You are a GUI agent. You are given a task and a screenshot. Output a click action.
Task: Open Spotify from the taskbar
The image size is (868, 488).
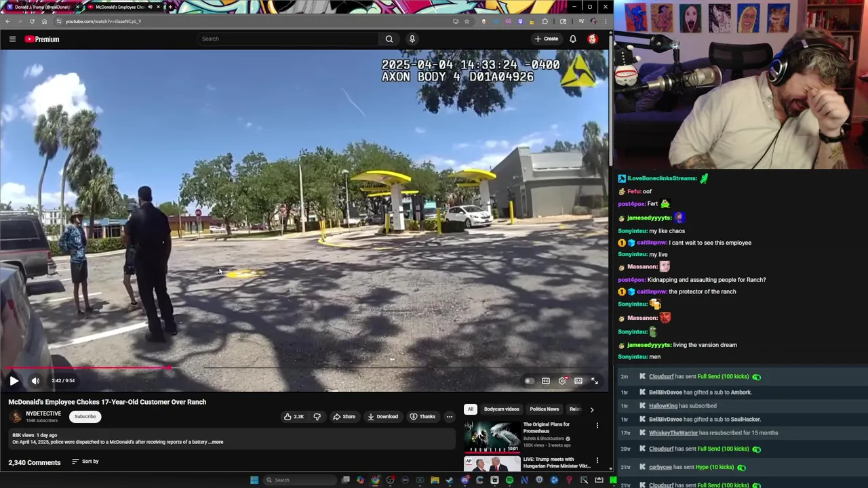point(509,480)
